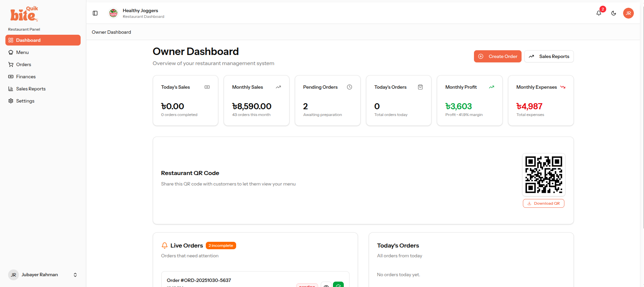Toggle the sidebar collapse icon
This screenshot has height=287, width=644.
[95, 13]
